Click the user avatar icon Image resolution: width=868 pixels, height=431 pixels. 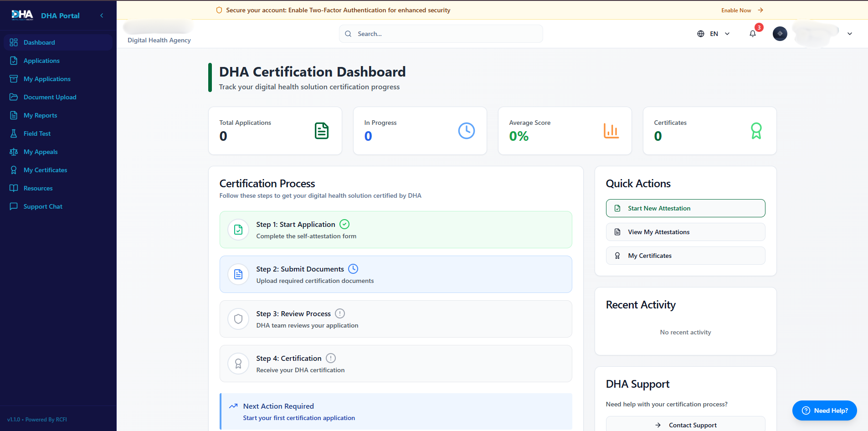click(x=780, y=33)
